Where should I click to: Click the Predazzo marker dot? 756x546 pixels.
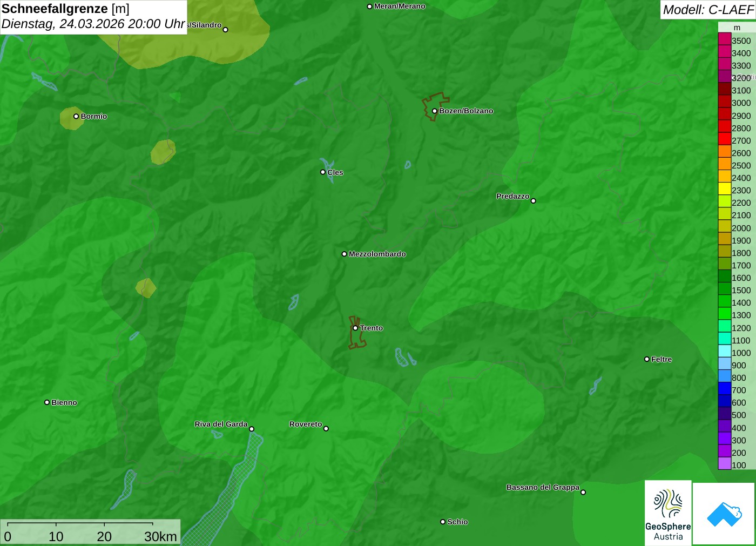click(x=534, y=201)
